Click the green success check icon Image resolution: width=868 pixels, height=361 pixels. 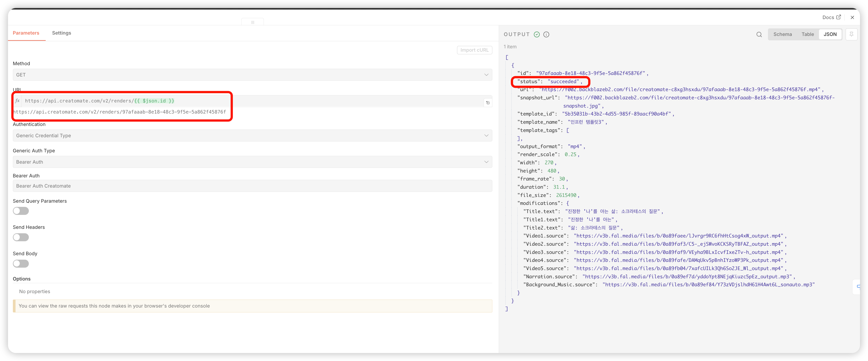pos(537,34)
